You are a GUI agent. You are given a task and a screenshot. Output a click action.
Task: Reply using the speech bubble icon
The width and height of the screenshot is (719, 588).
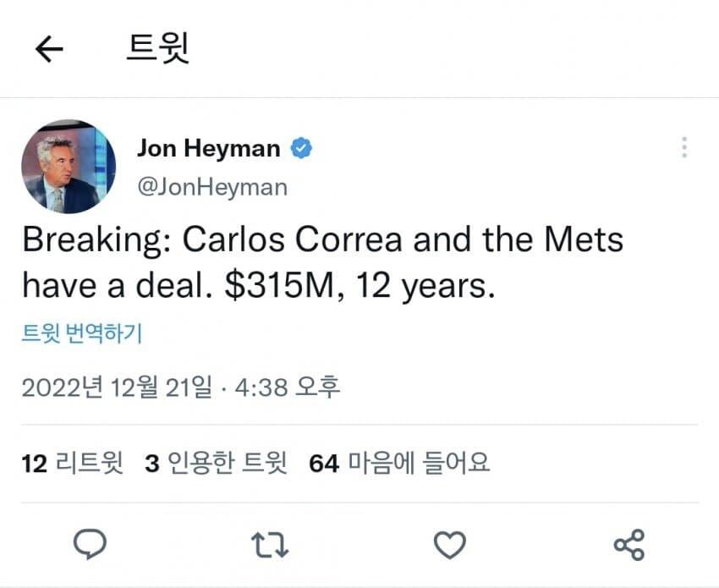click(90, 545)
